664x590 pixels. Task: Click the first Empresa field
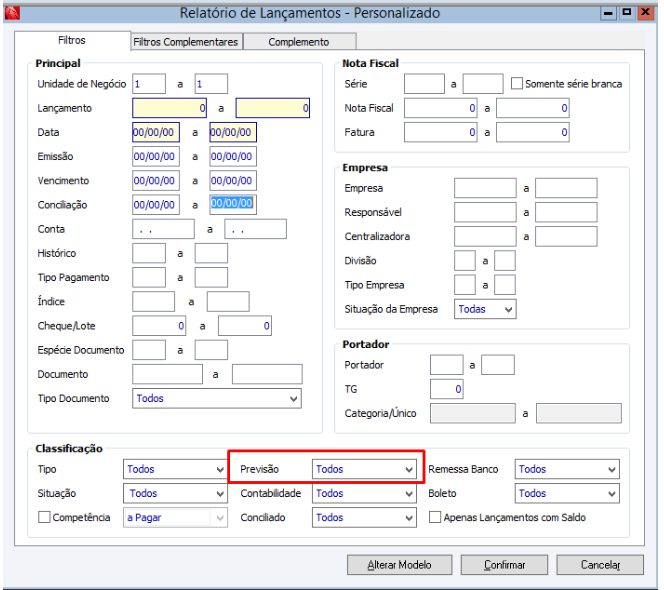[x=485, y=188]
